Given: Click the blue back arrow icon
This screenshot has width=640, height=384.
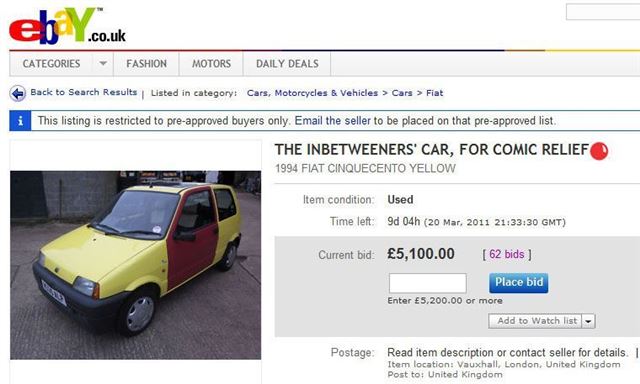Looking at the screenshot, I should pyautogui.click(x=18, y=93).
